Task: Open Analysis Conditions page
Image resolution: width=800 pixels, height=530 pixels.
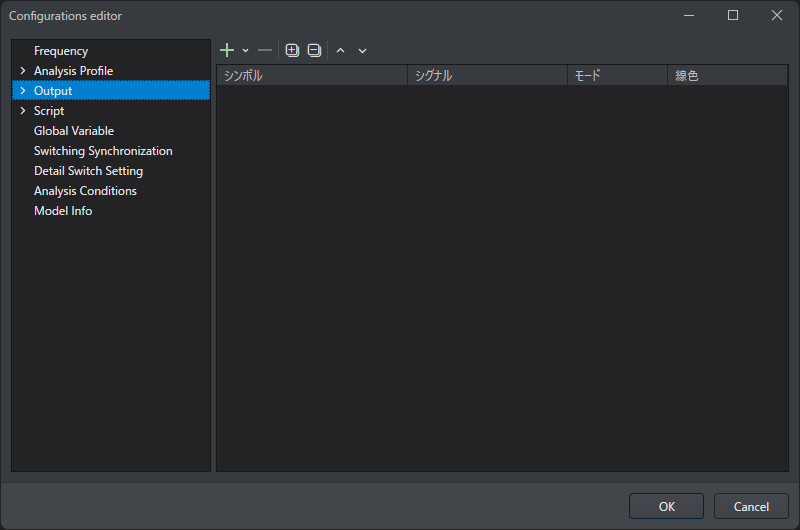Action: coord(85,191)
